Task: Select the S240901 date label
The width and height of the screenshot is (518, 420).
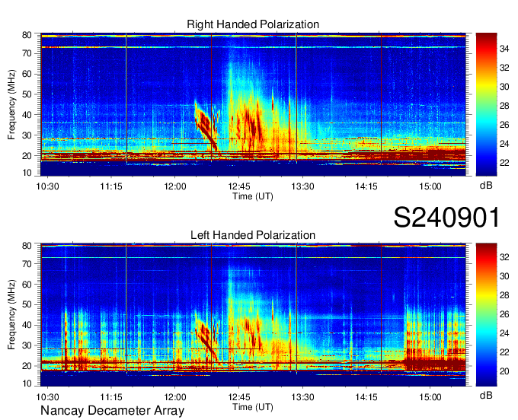Action: [x=446, y=217]
